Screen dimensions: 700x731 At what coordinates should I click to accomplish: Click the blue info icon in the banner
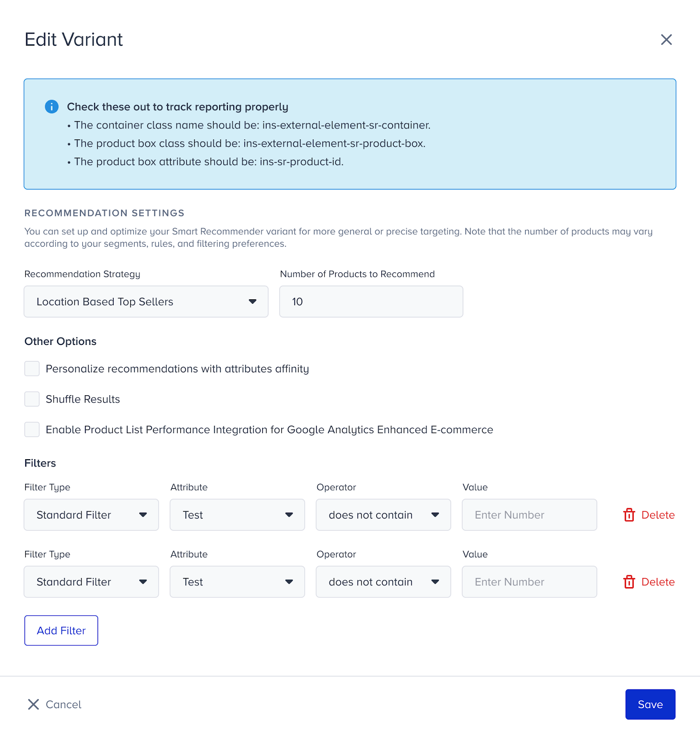pyautogui.click(x=52, y=106)
